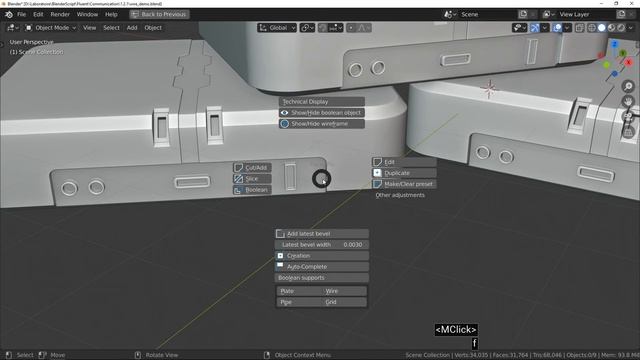Choose Edit in the pie menu

[x=404, y=162]
